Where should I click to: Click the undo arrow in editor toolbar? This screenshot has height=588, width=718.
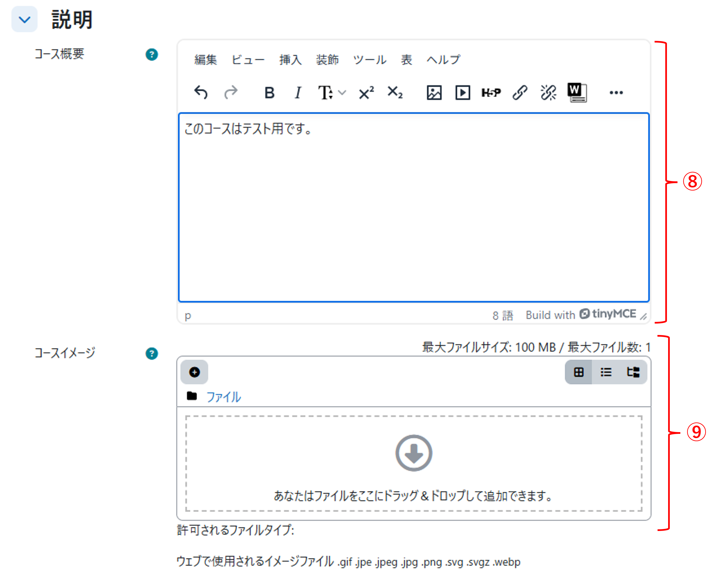(x=201, y=92)
